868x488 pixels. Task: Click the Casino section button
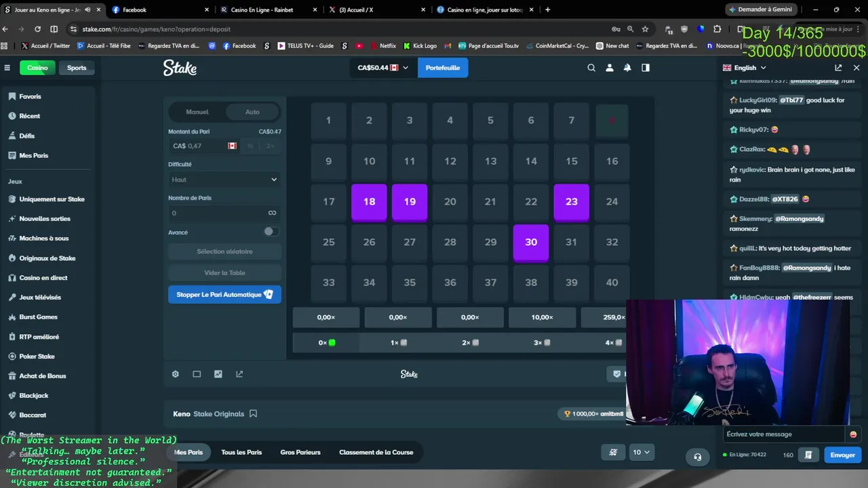pos(37,68)
